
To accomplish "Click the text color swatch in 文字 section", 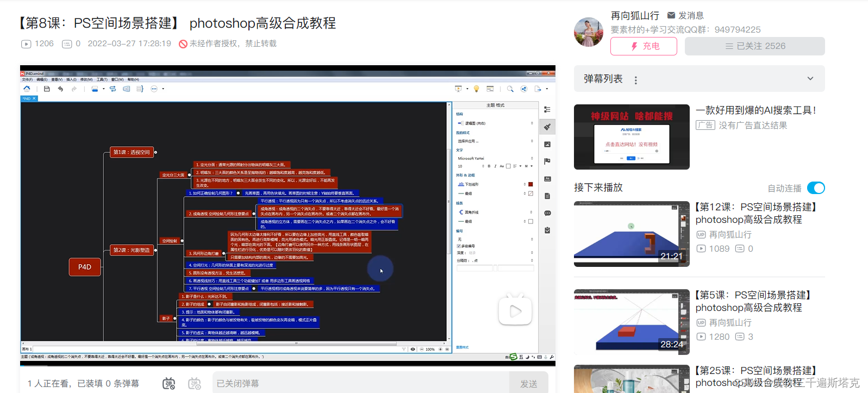I will click(x=508, y=166).
